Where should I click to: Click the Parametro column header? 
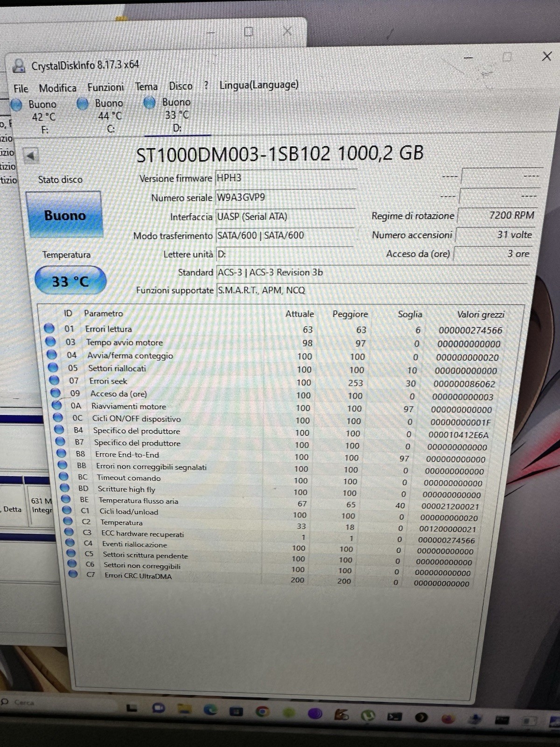[103, 313]
